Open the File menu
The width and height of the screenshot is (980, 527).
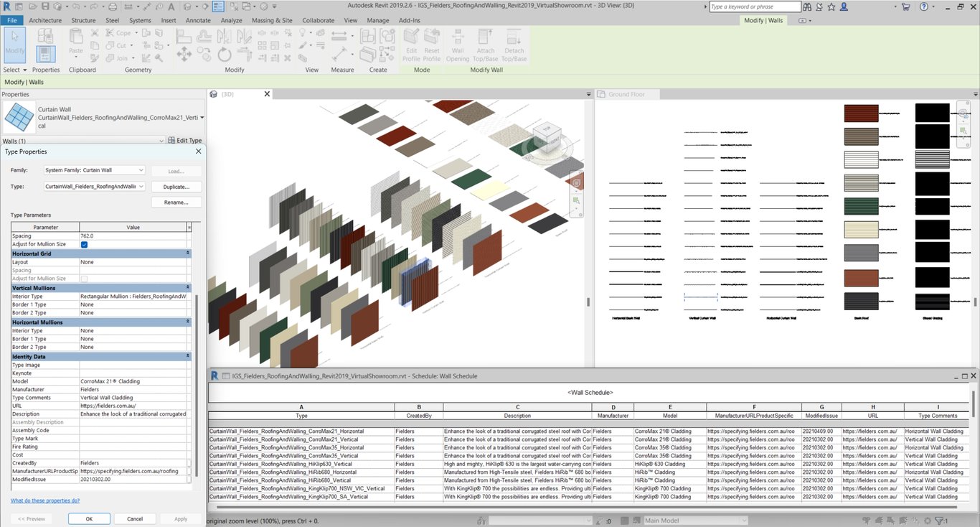(x=12, y=21)
